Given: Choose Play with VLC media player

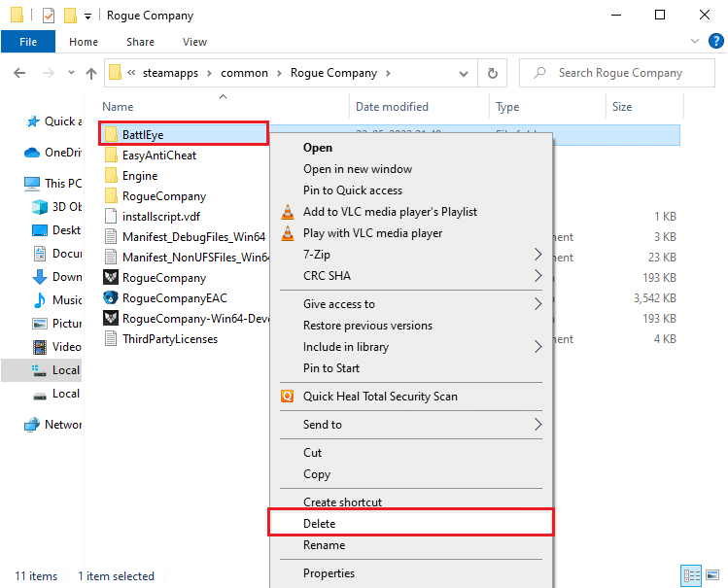Looking at the screenshot, I should (x=411, y=233).
